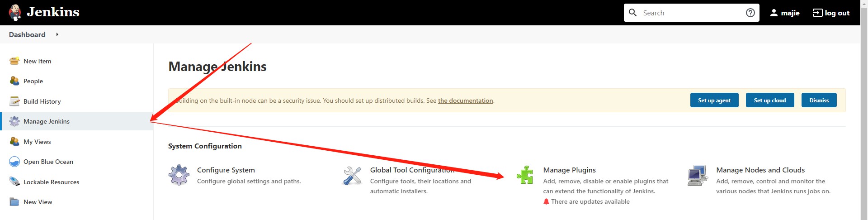Screen dimensions: 868x220
Task: Click the log out arrow icon
Action: point(817,13)
